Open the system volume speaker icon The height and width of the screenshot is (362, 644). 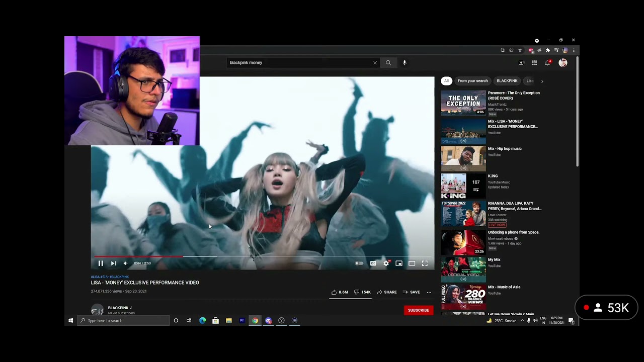[x=535, y=320]
